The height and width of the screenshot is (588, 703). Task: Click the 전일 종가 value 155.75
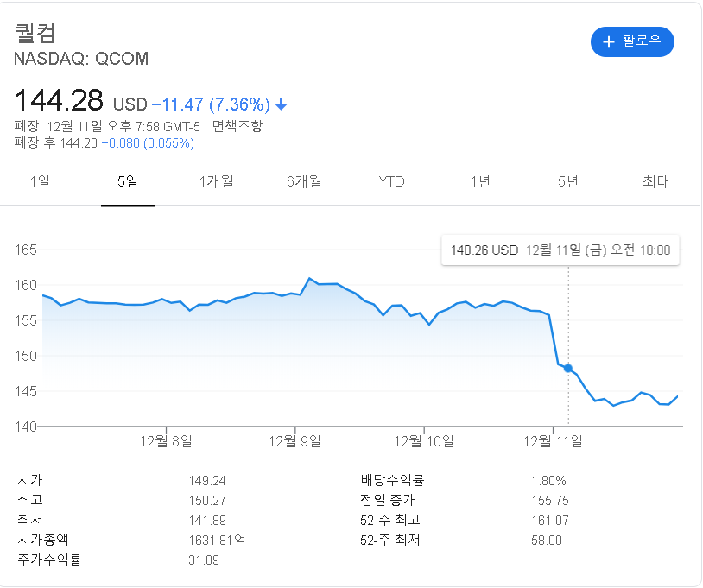pyautogui.click(x=550, y=501)
